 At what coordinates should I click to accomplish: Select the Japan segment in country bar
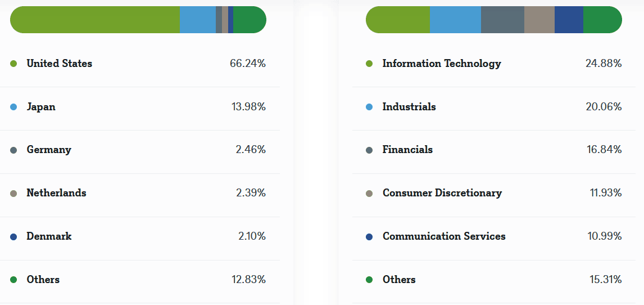(197, 20)
